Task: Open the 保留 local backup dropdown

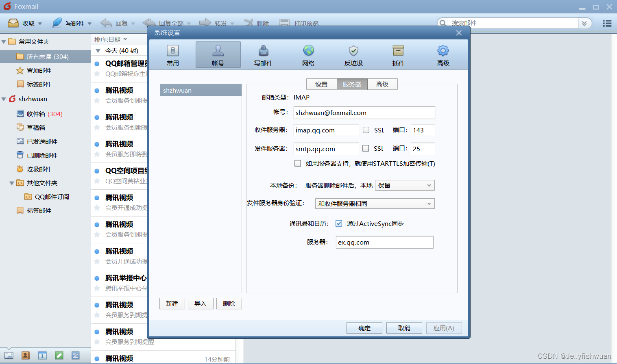Action: pos(404,185)
